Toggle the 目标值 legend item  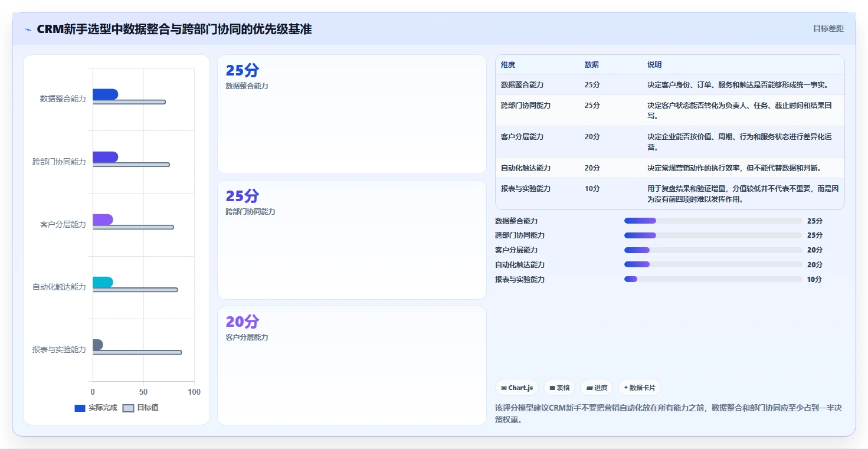coord(140,408)
